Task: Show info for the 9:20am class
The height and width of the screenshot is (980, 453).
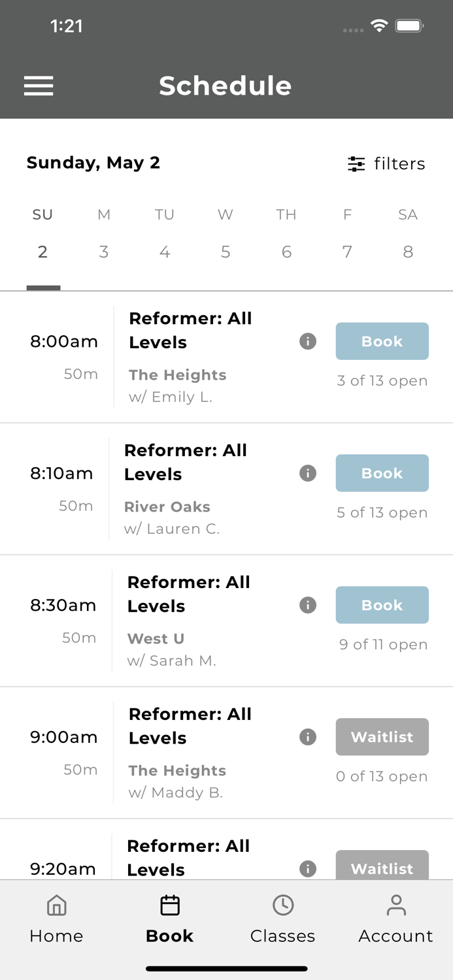Action: [308, 868]
